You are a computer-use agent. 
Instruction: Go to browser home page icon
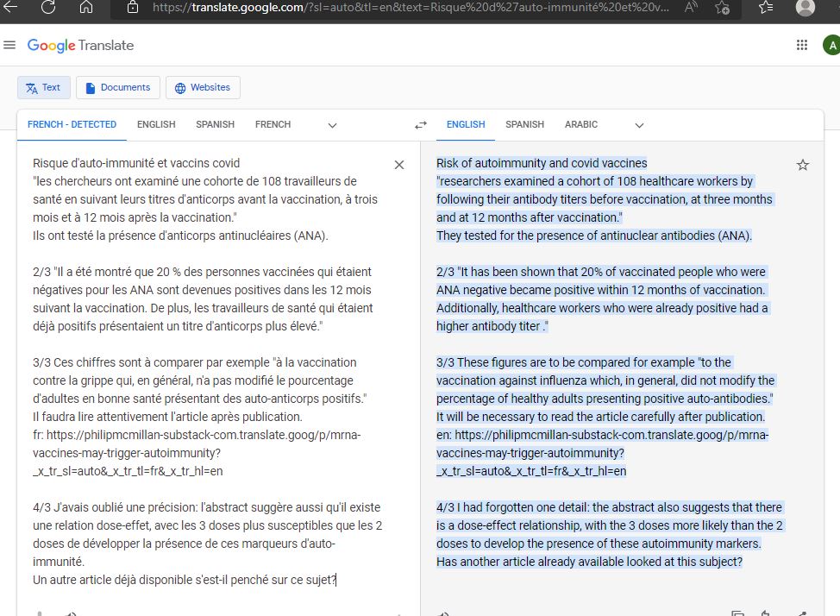tap(86, 7)
